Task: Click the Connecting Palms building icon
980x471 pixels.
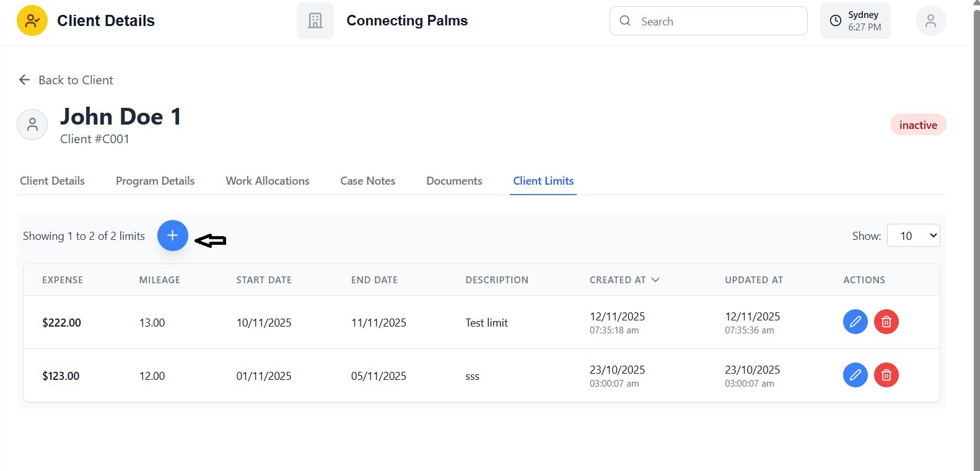Action: (x=315, y=21)
